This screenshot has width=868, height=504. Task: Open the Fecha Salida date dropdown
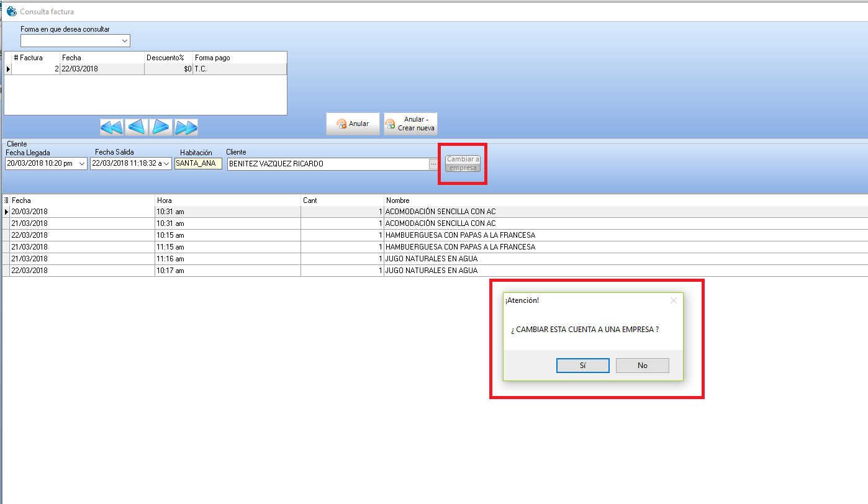point(166,164)
